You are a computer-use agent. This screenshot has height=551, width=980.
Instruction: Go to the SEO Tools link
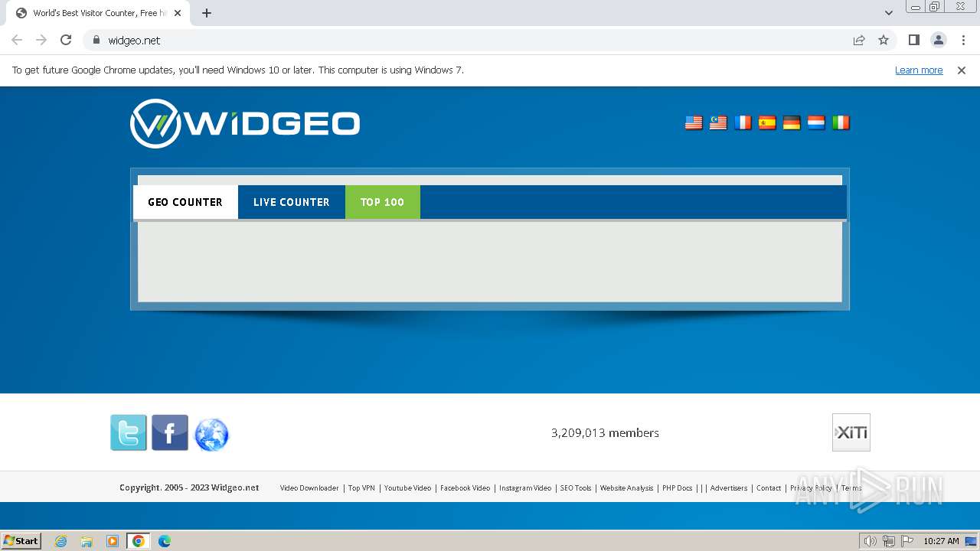click(576, 487)
